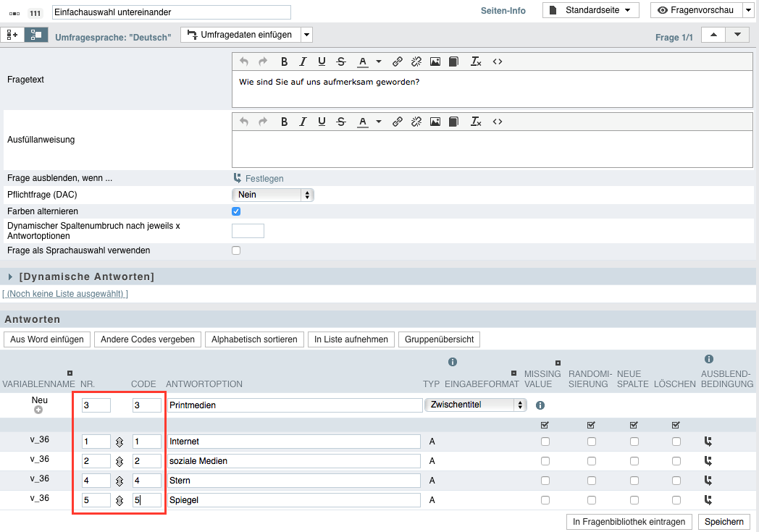Check Missing Value for Internet row
The image size is (759, 532).
coord(545,442)
